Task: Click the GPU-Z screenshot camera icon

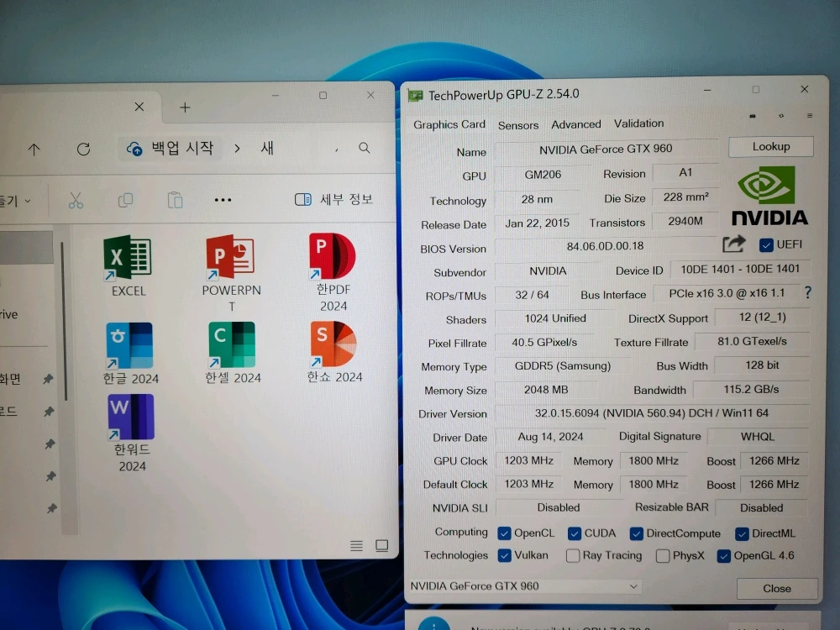Action: [753, 116]
